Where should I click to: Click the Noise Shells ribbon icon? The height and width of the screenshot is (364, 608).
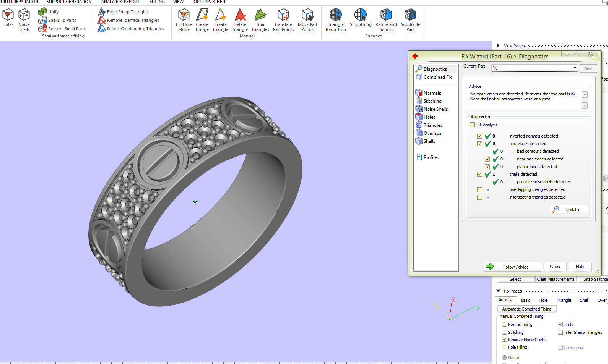tap(24, 20)
